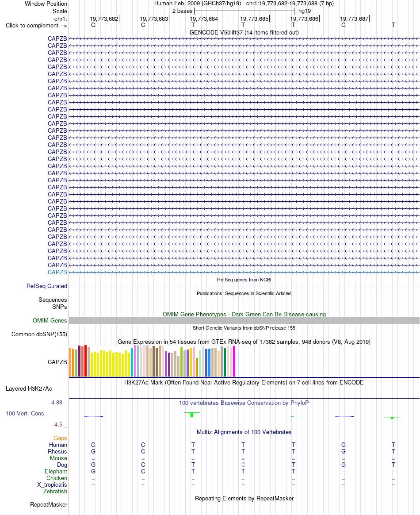The height and width of the screenshot is (515, 420).
Task: Click the '2 bases' scale bar
Action: [244, 11]
